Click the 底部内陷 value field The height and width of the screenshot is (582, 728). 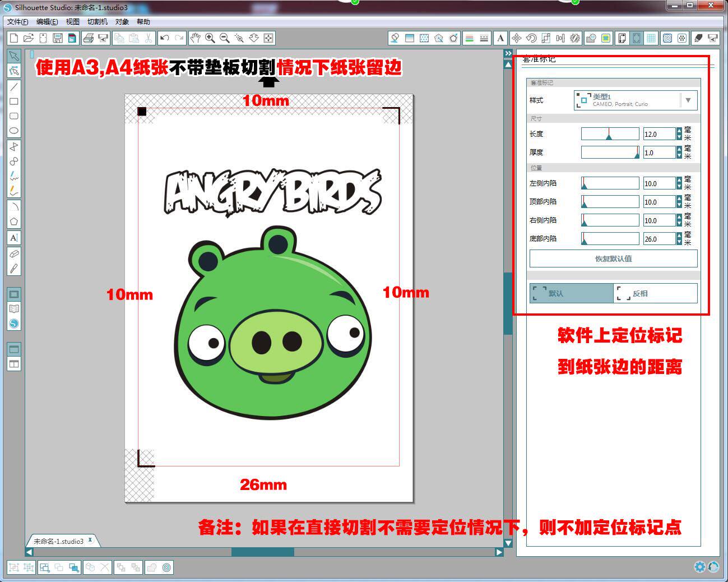pos(659,239)
